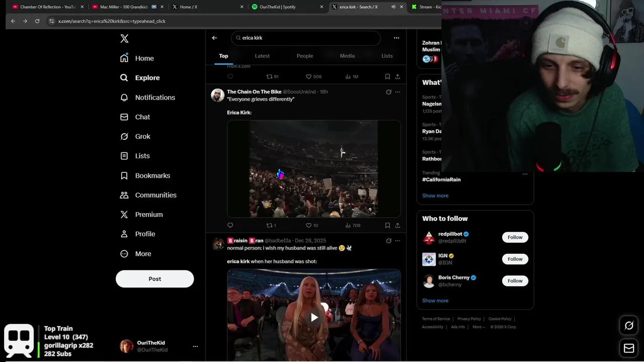Screen dimensions: 644x362
Task: Show more accounts to follow
Action: click(x=435, y=301)
